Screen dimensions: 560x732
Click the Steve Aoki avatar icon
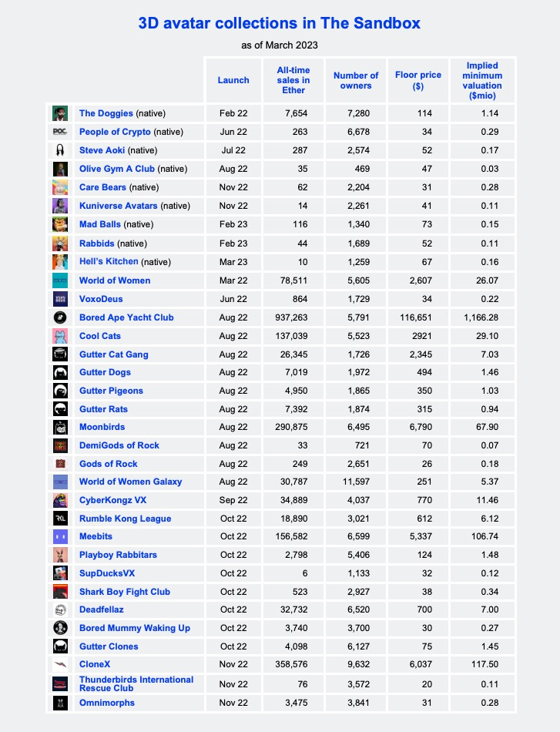(x=60, y=150)
